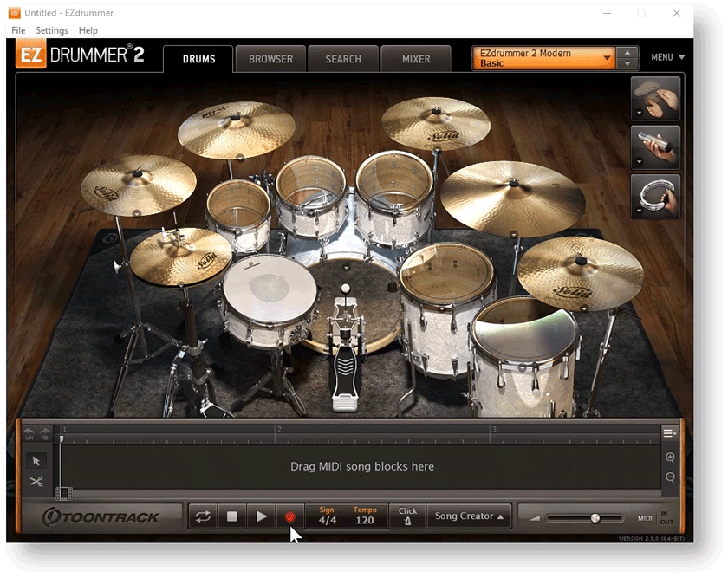The width and height of the screenshot is (728, 578).
Task: Start playback with the play button
Action: pyautogui.click(x=261, y=516)
